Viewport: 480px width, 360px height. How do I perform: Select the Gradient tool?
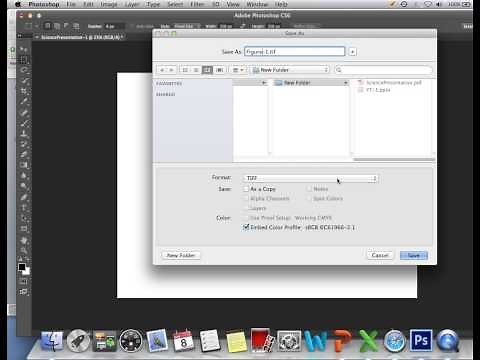[24, 165]
